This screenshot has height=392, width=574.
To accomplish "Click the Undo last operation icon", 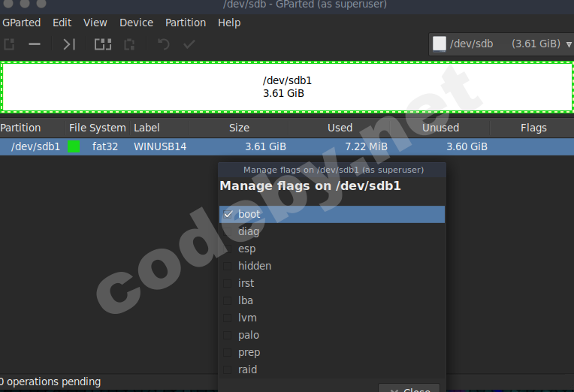I will click(x=163, y=44).
